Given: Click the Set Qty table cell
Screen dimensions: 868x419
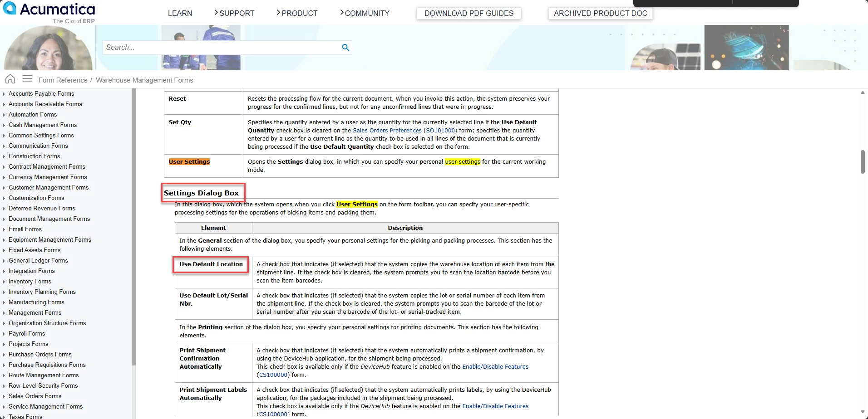Looking at the screenshot, I should tap(203, 134).
